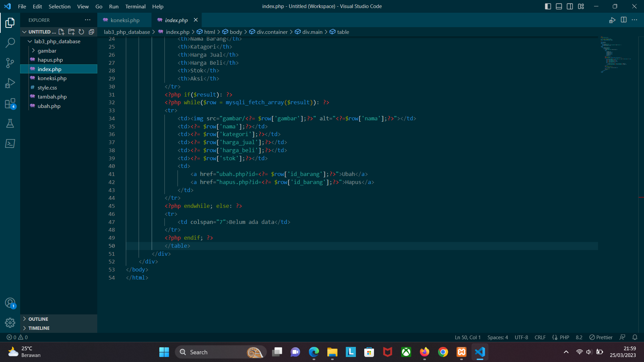Screen dimensions: 644x362
Task: Refresh the Explorer file list
Action: (82, 32)
